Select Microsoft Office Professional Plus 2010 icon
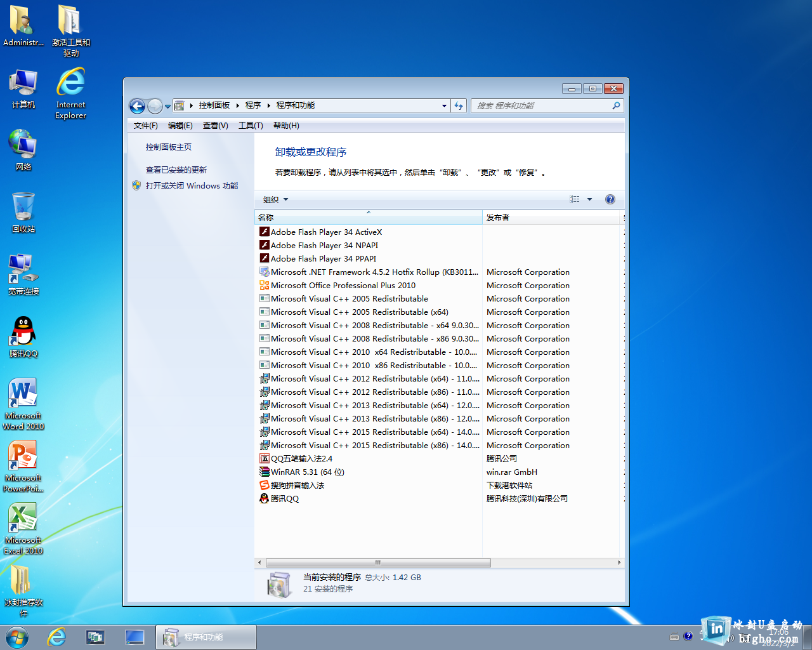The width and height of the screenshot is (812, 650). [265, 285]
